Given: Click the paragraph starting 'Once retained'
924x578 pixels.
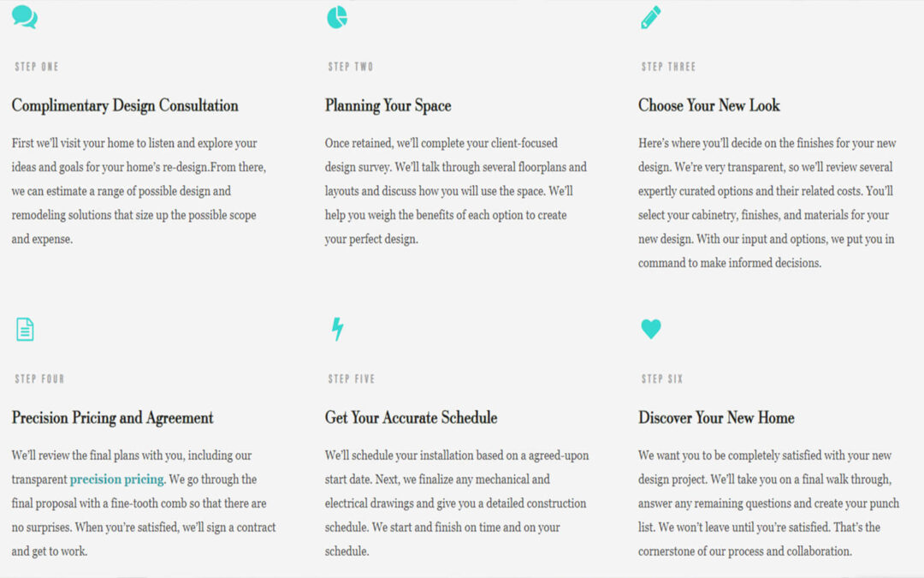Looking at the screenshot, I should coord(455,191).
